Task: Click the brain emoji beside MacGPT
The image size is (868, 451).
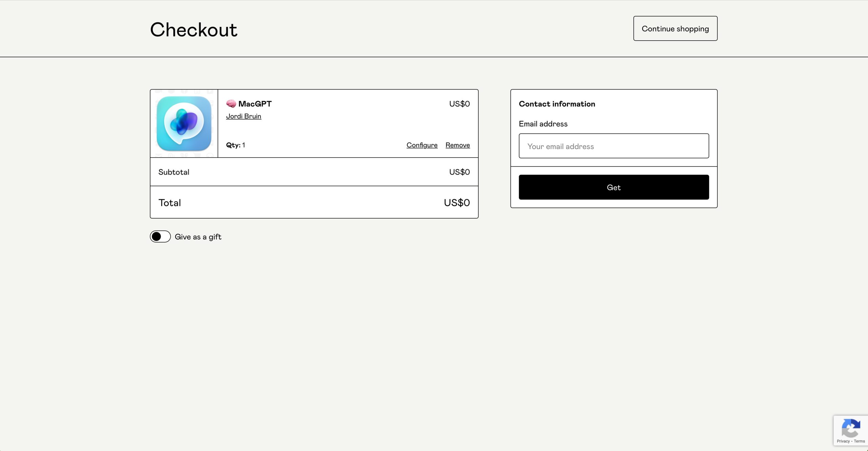Action: 231,104
